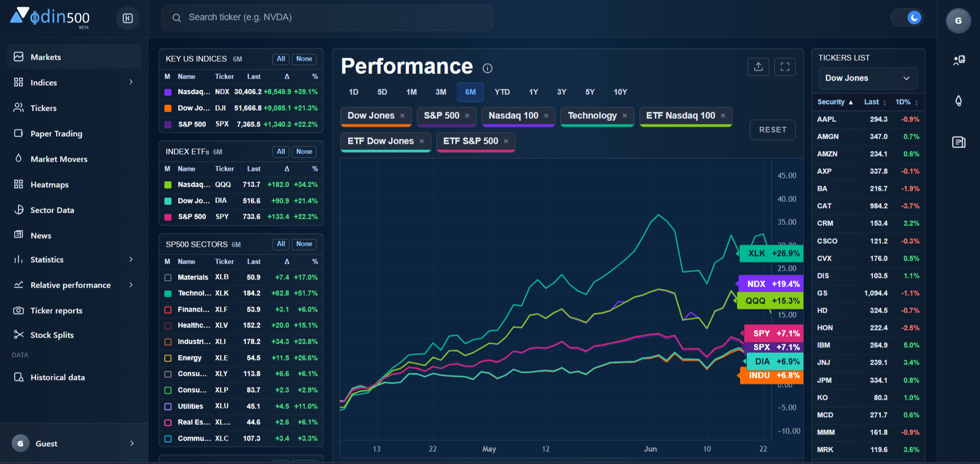Select the 10Y time range
Viewport: 980px width, 464px height.
(x=620, y=92)
